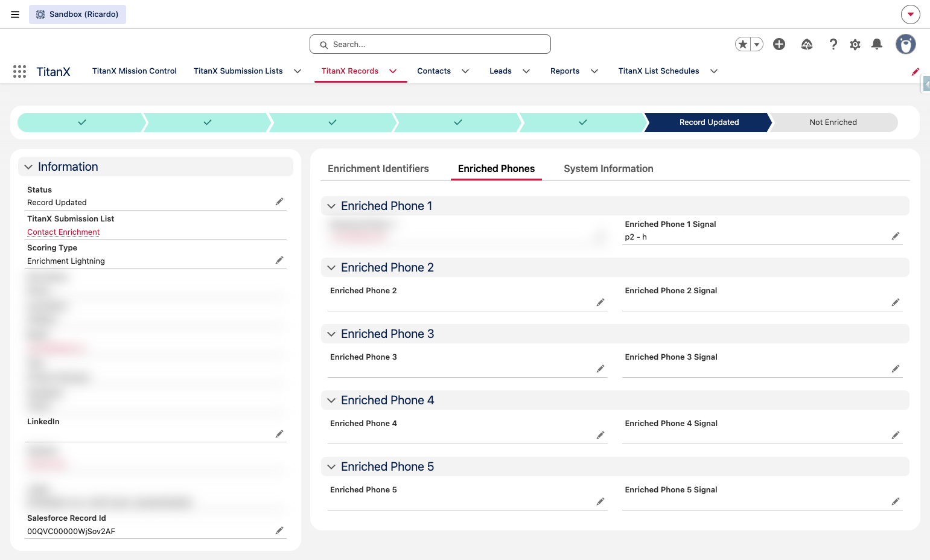Edit the LinkedIn field pencil icon

(279, 434)
